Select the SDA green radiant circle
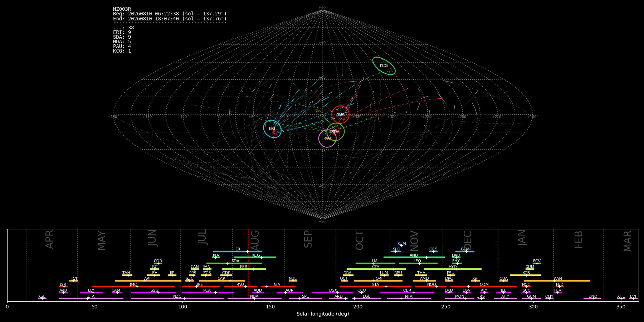 click(335, 132)
